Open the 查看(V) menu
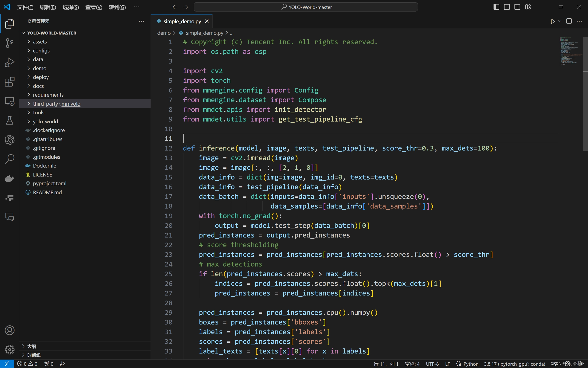Viewport: 588px width, 368px height. click(94, 7)
